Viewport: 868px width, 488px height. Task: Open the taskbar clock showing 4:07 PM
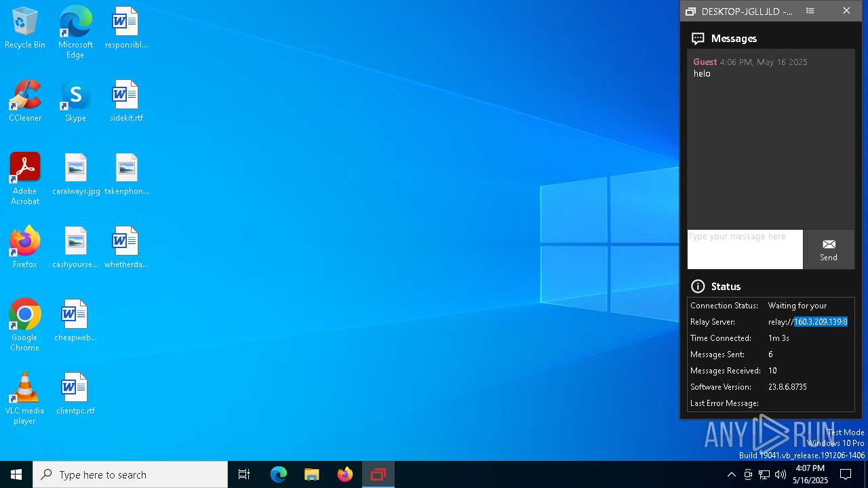tap(811, 474)
